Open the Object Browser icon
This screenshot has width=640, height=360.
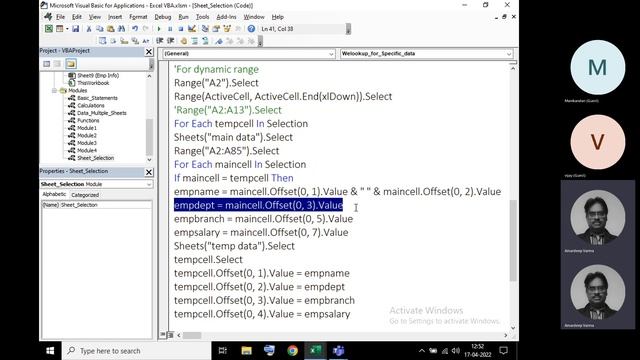(227, 29)
